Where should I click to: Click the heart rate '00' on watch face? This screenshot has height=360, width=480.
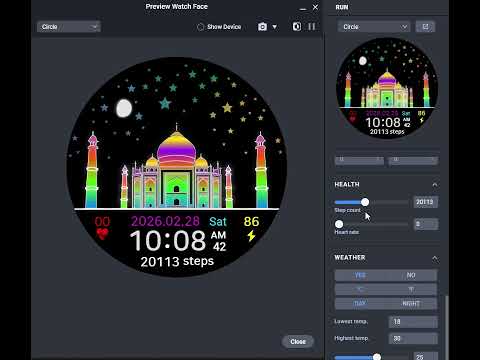pyautogui.click(x=102, y=222)
